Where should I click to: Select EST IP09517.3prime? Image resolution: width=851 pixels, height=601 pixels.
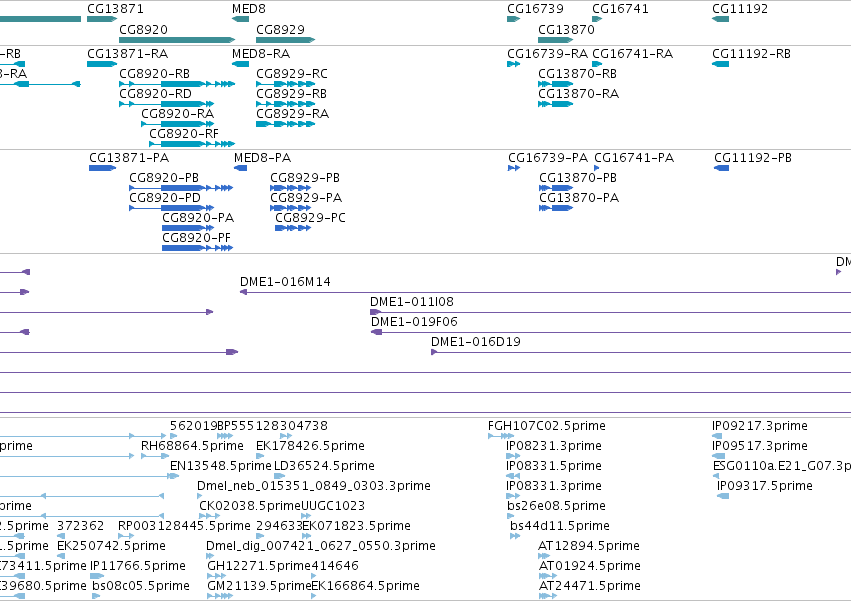tap(760, 446)
